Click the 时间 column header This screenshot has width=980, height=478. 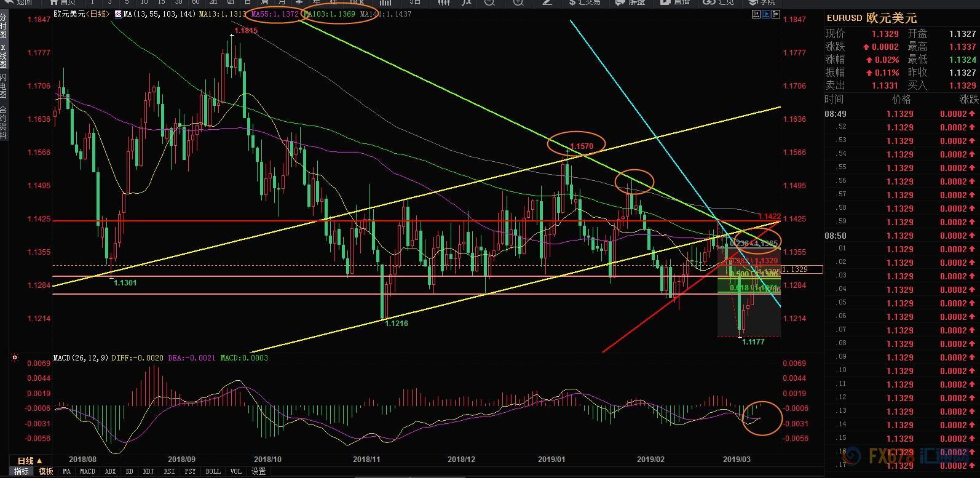point(834,99)
